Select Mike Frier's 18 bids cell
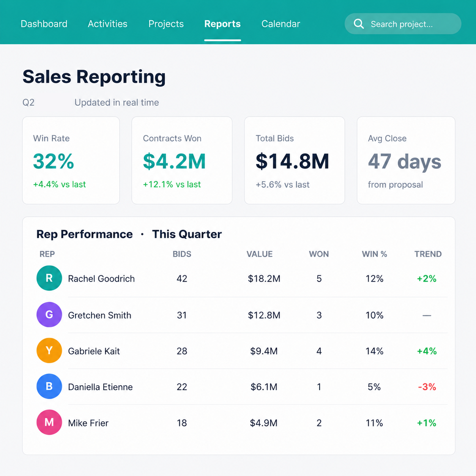 click(x=182, y=423)
